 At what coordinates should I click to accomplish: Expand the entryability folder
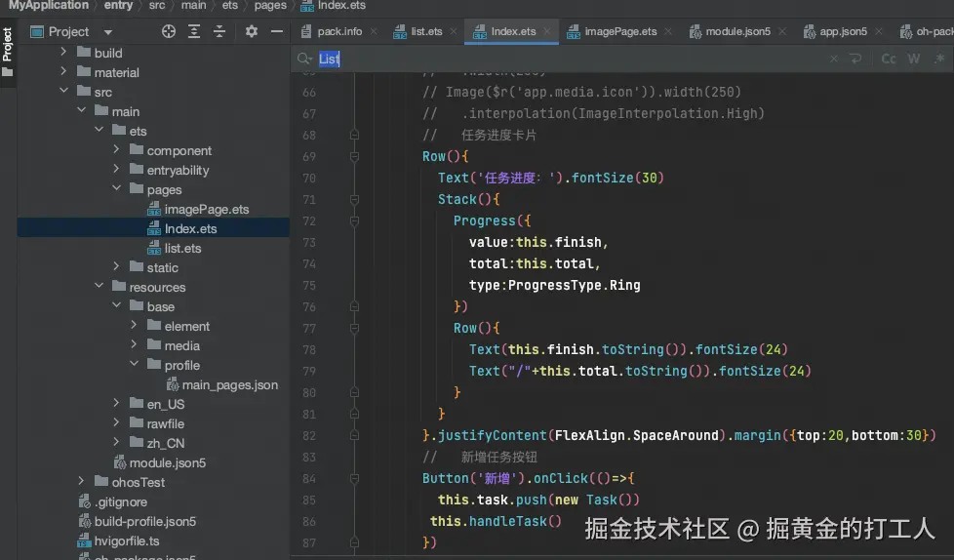tap(116, 169)
